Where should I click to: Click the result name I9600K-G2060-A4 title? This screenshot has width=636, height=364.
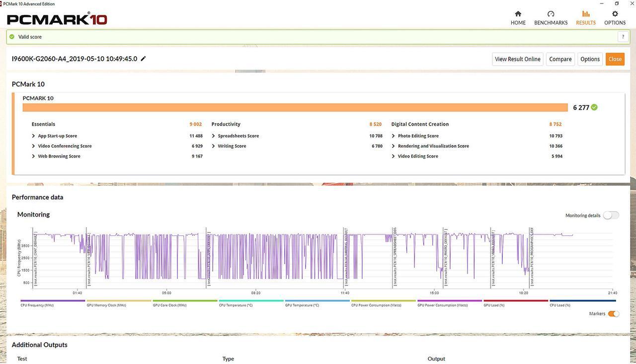coord(75,59)
